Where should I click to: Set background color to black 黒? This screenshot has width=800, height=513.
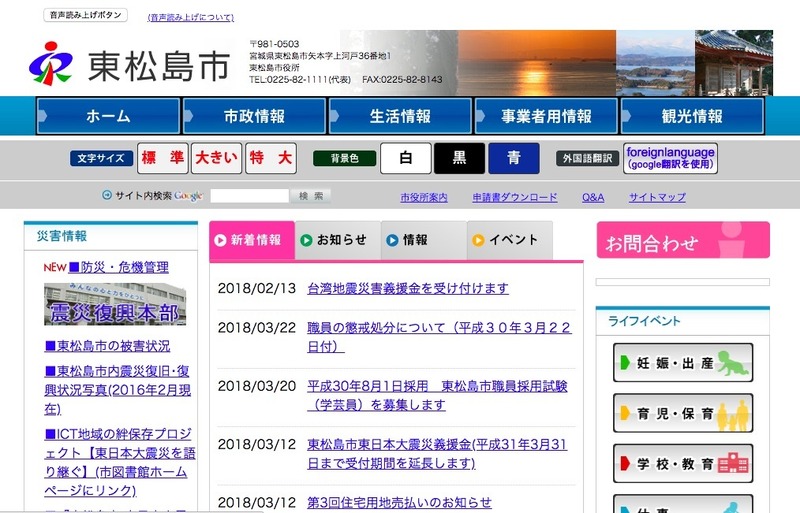(459, 158)
